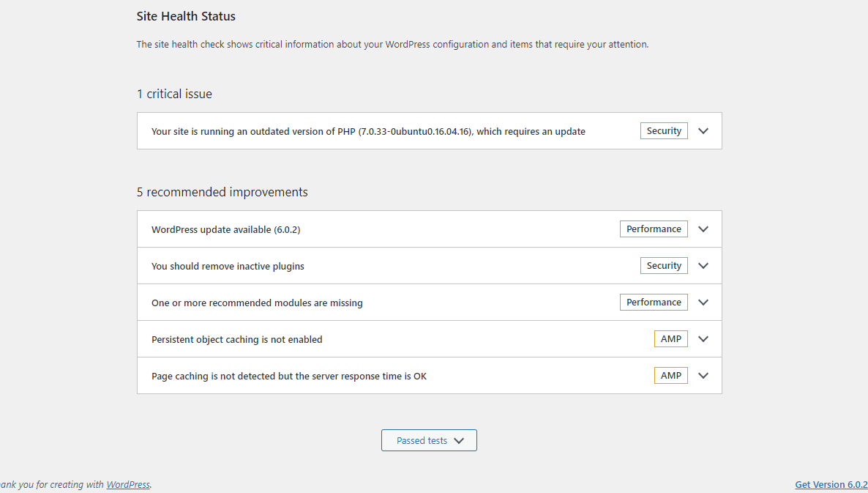868x493 pixels.
Task: Expand the page caching not detected chevron
Action: tap(703, 376)
